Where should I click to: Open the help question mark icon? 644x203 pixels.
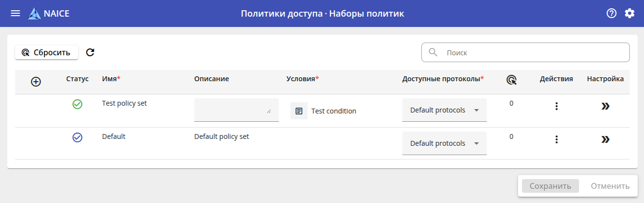[x=611, y=13]
